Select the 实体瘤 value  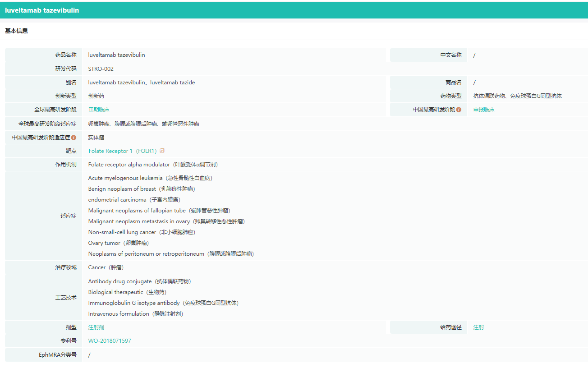tap(96, 138)
